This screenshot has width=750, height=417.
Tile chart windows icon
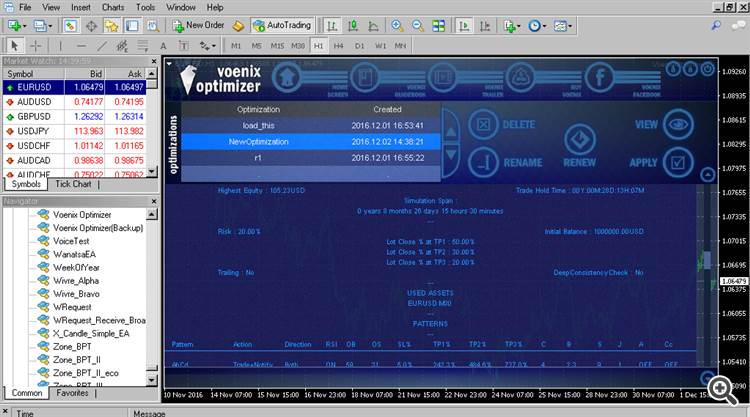click(438, 26)
